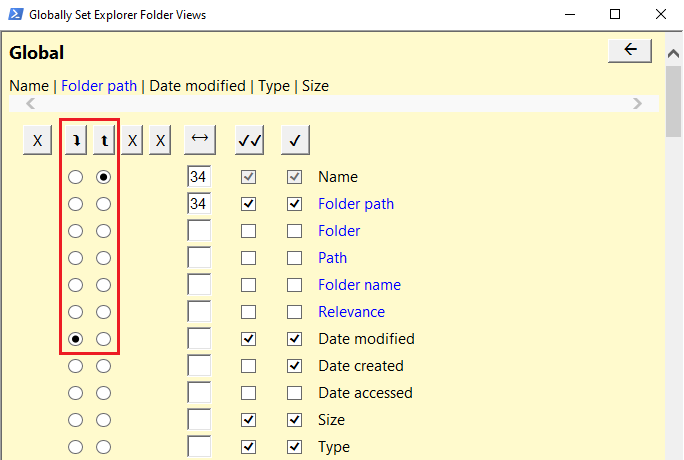Click the Date modified row label
The height and width of the screenshot is (460, 684).
(x=366, y=339)
